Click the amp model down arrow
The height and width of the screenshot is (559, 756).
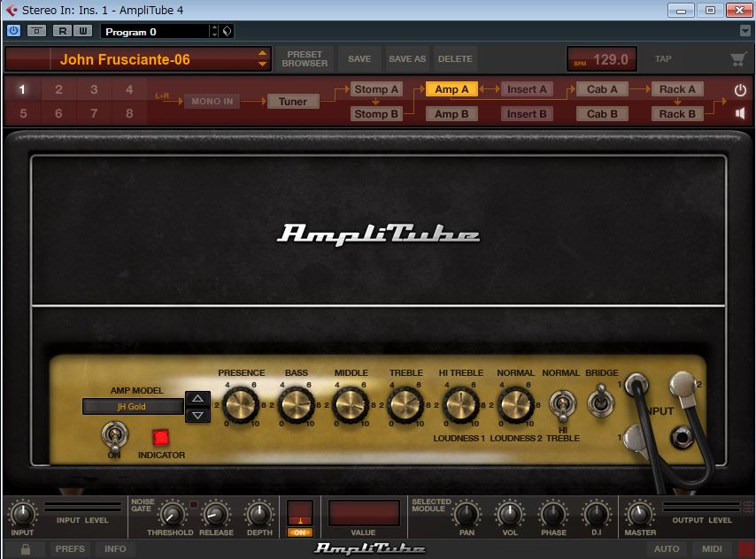tap(197, 415)
